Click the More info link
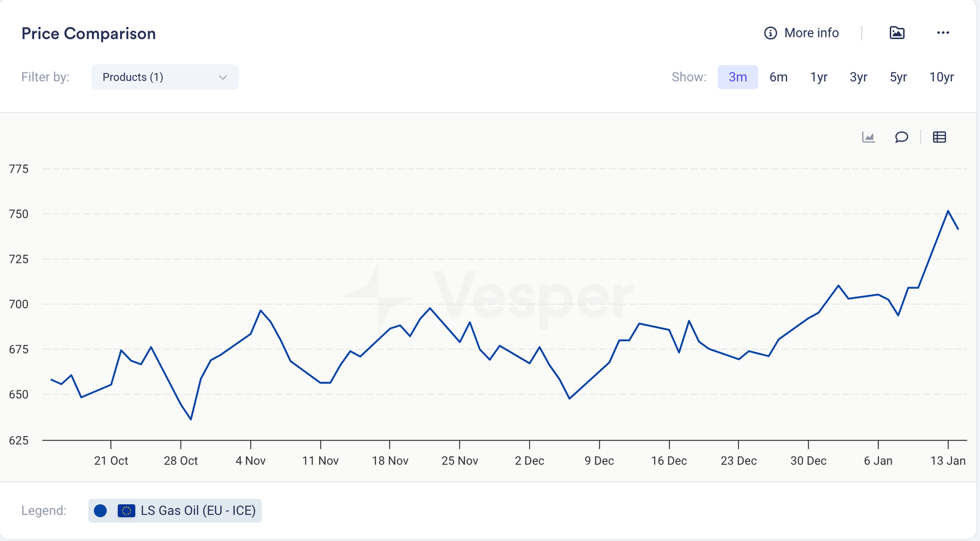This screenshot has width=980, height=541. pos(811,33)
